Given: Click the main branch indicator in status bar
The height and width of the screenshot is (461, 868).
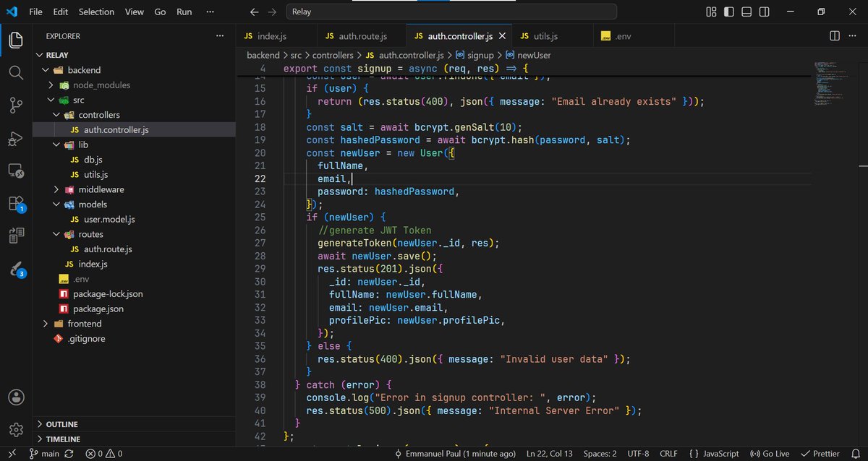Looking at the screenshot, I should pos(44,454).
